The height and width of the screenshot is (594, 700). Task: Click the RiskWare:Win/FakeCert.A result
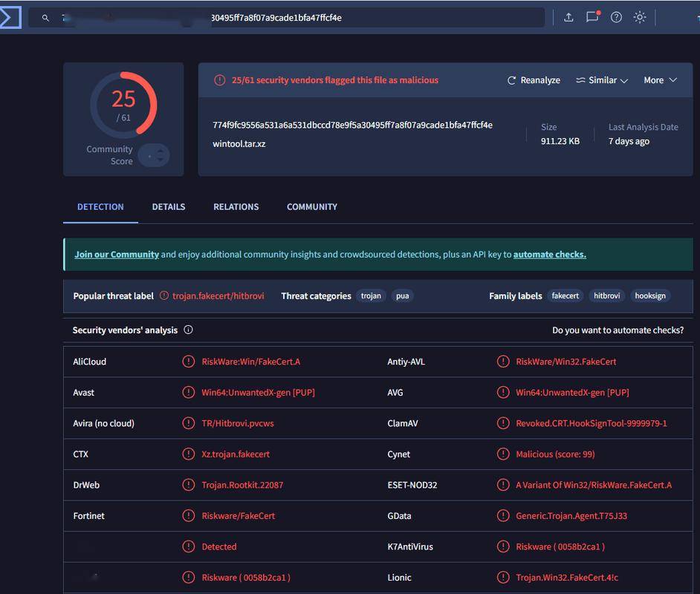point(251,362)
